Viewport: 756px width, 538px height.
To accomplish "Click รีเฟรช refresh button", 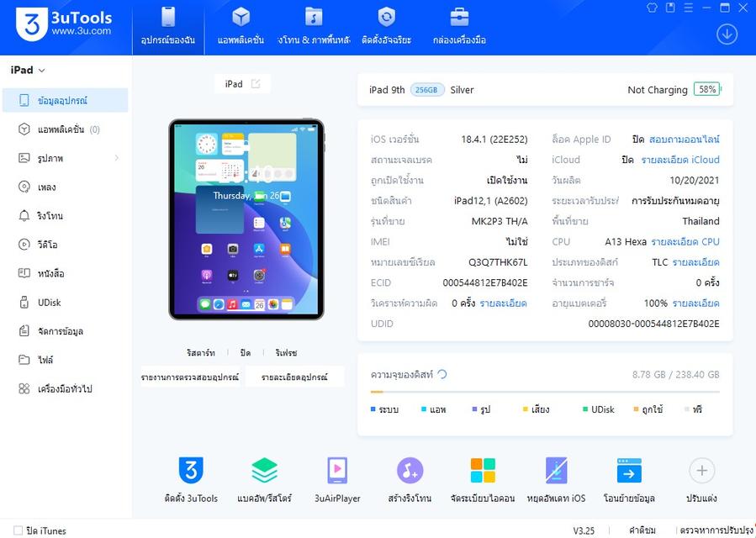I will [286, 353].
